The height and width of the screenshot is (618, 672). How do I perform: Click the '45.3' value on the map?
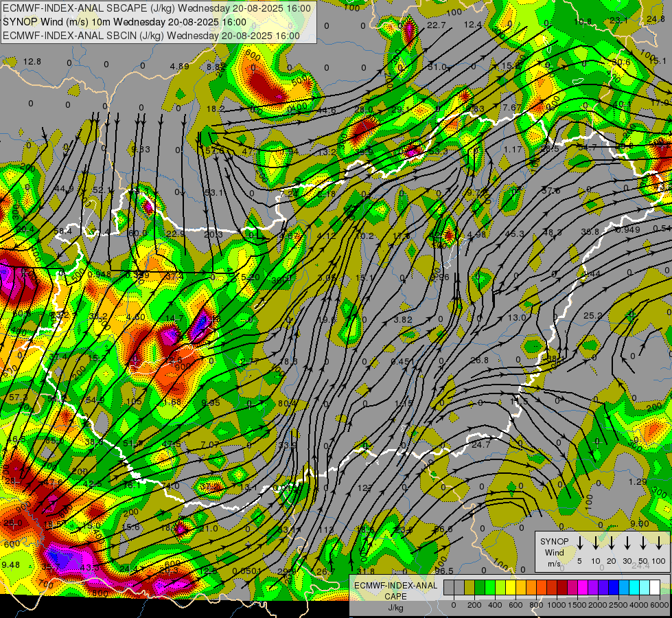pos(515,233)
